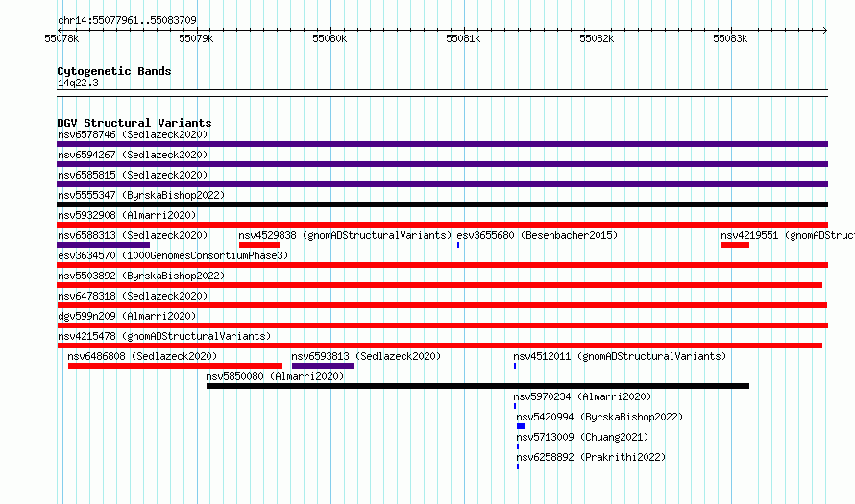This screenshot has width=855, height=504.
Task: Select the purple nsv6585815 variant bar
Action: (x=442, y=184)
